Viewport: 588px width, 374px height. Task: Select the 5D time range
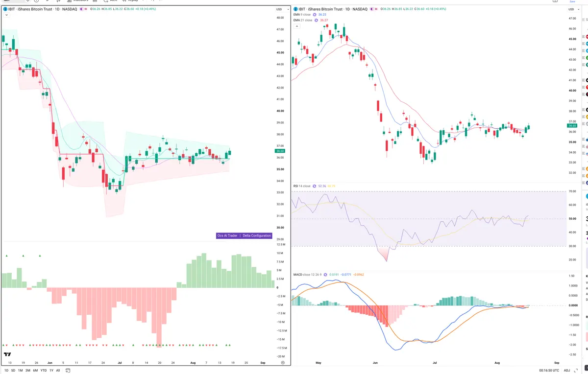13,371
